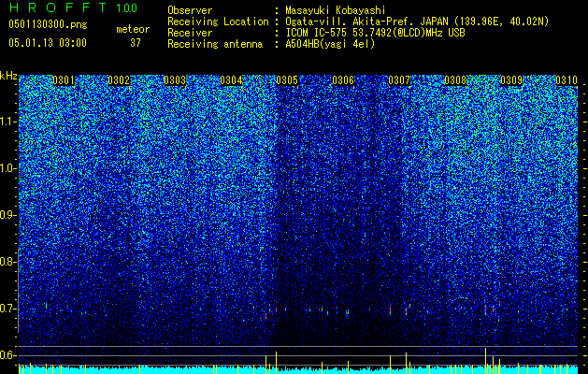Click the kHz axis unit label
This screenshot has height=374, width=588.
click(8, 76)
